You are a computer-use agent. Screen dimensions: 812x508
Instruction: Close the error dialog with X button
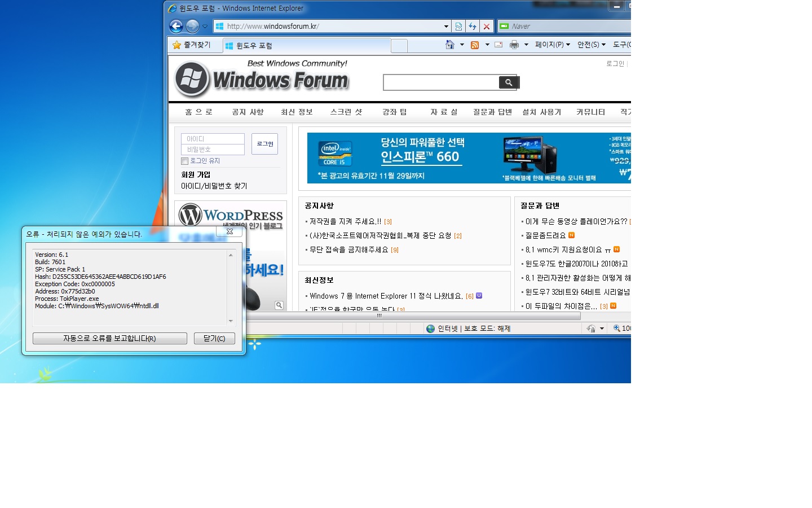(x=230, y=231)
